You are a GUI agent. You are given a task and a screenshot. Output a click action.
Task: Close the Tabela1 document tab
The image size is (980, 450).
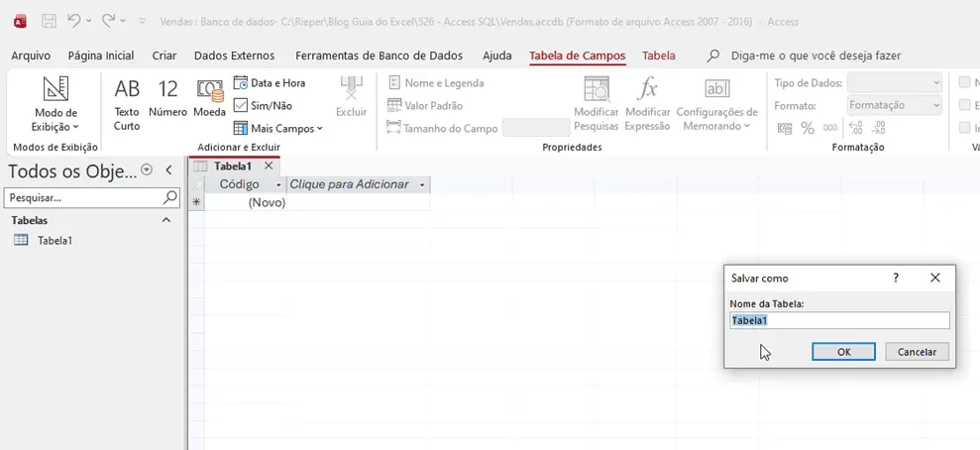269,166
